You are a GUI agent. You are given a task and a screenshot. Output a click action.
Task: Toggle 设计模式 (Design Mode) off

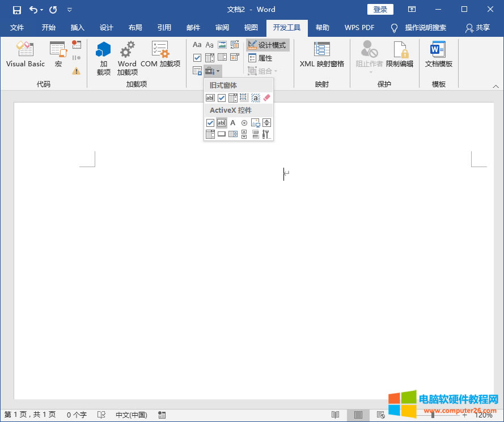coord(266,45)
